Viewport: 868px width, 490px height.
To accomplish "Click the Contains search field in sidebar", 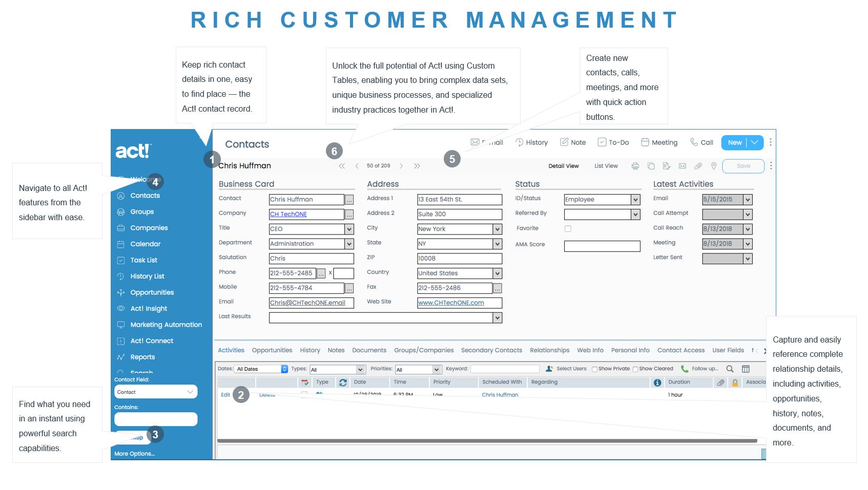I will 156,419.
